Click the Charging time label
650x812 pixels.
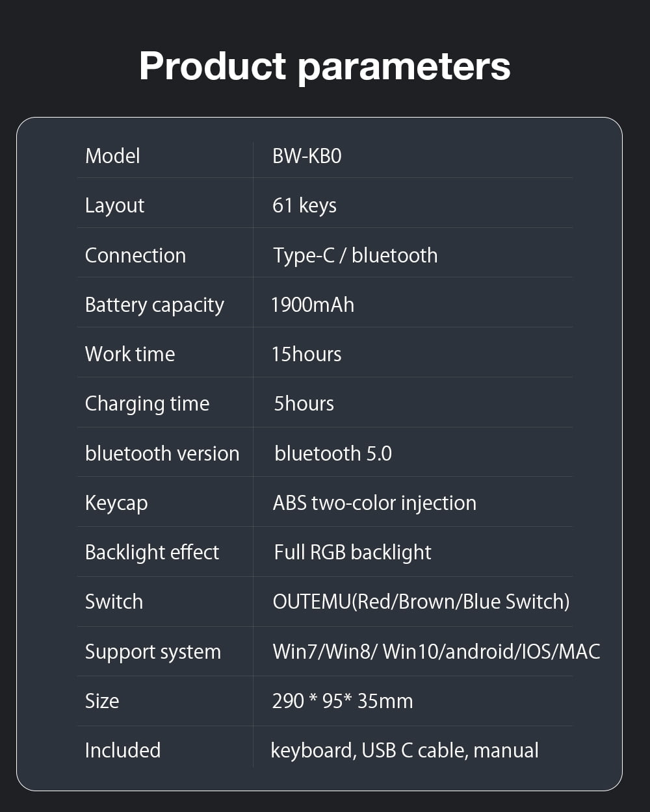[147, 403]
